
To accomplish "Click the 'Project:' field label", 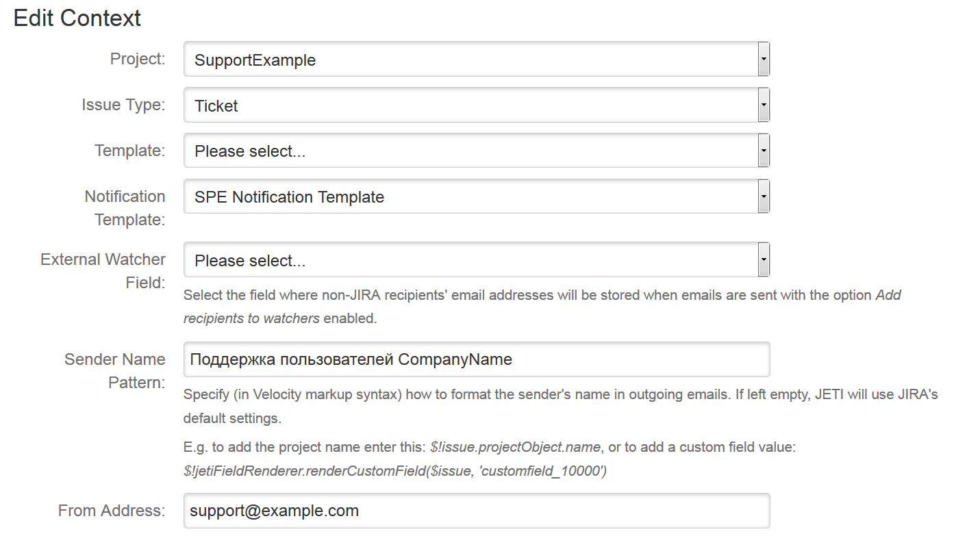I will (x=138, y=59).
